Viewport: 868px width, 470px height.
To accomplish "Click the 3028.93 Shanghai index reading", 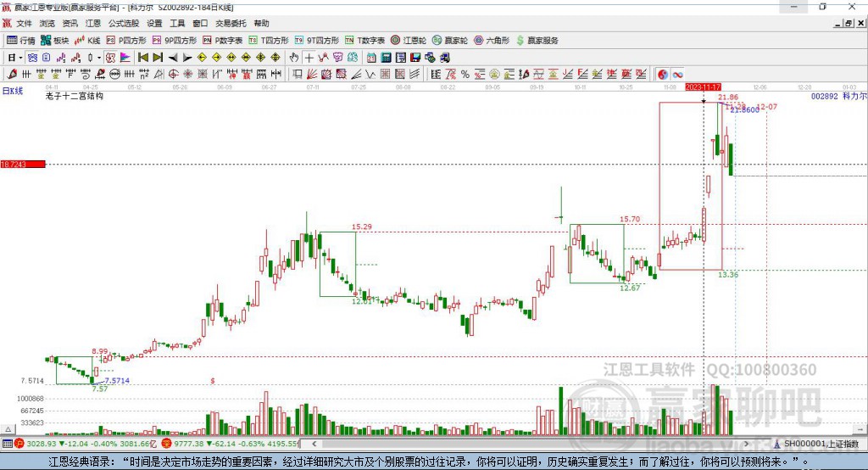I will [41, 444].
